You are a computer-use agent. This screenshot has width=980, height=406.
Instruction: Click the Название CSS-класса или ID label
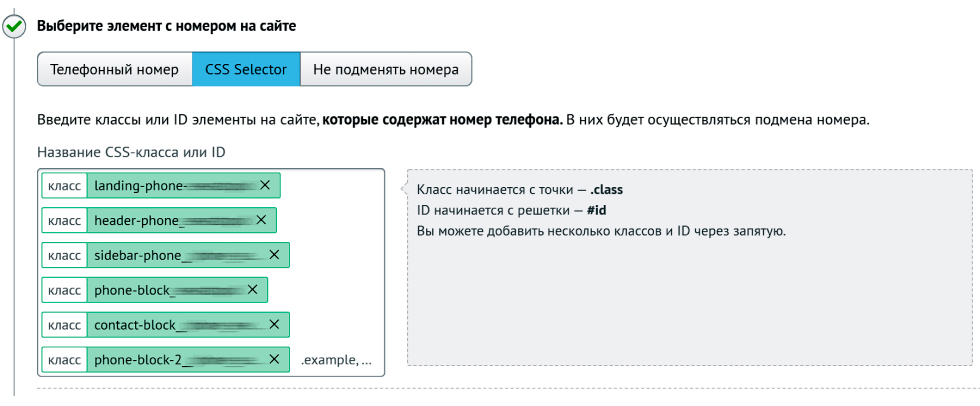point(131,152)
